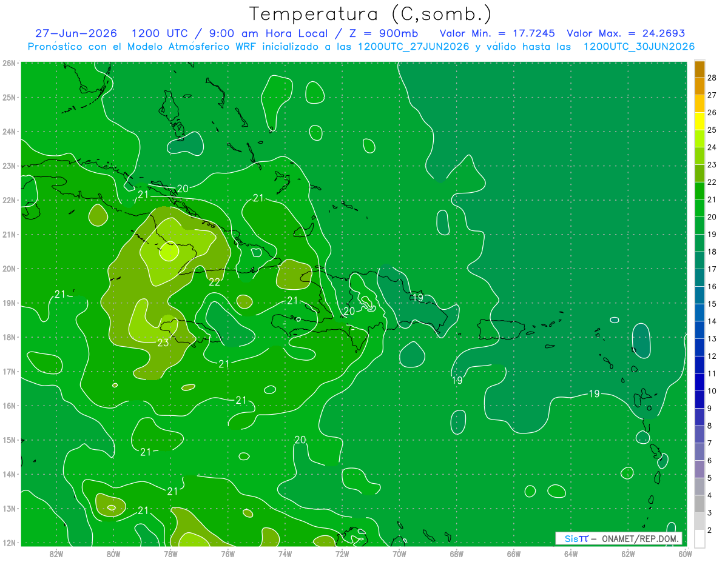Click the longitude axis label "82W"
The width and height of the screenshot is (728, 562).
click(x=56, y=553)
